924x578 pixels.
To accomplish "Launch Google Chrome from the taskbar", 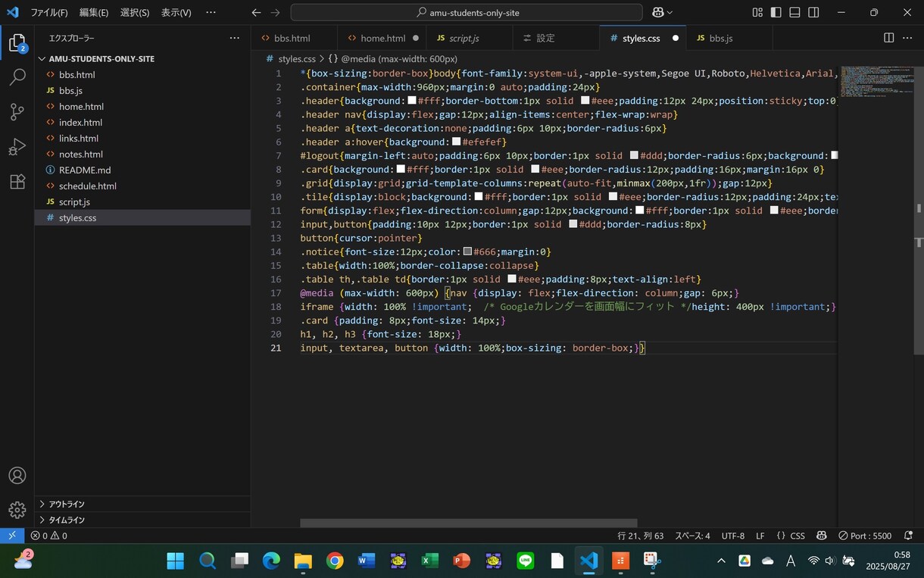I will [335, 561].
